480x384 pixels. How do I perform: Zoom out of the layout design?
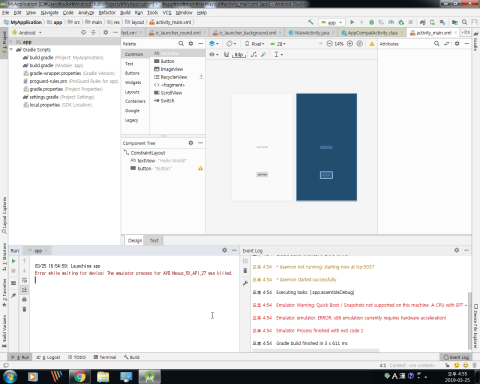[329, 44]
